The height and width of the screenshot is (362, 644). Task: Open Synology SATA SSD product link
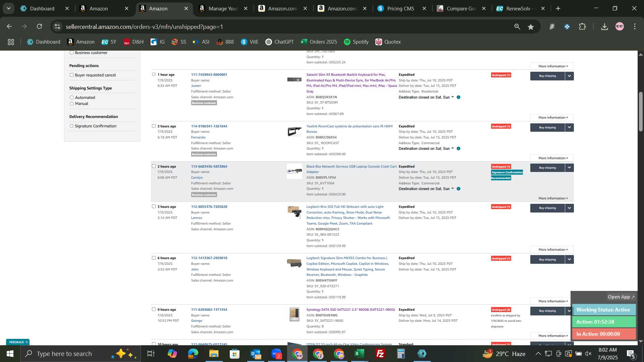pyautogui.click(x=351, y=310)
